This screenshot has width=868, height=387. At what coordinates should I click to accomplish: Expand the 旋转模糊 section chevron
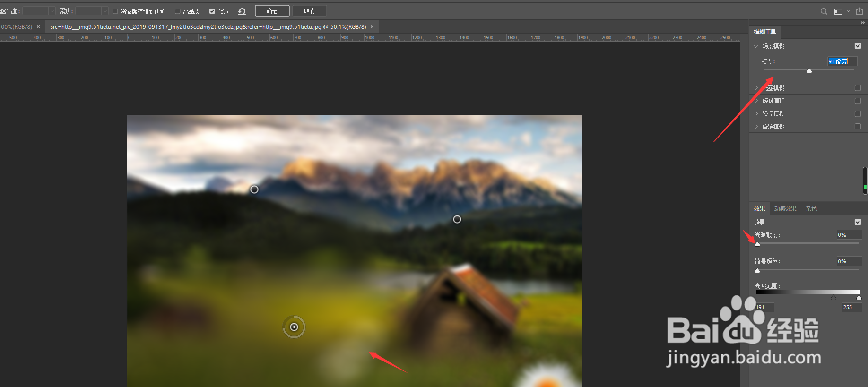click(756, 127)
